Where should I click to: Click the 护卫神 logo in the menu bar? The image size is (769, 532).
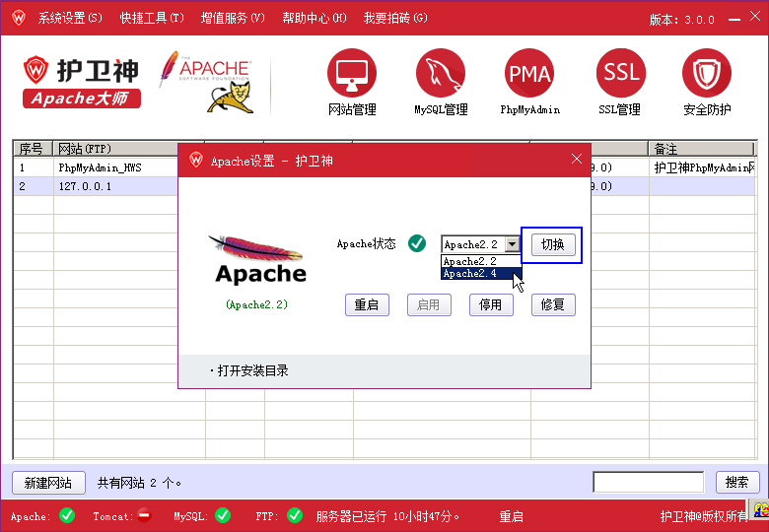coord(19,18)
